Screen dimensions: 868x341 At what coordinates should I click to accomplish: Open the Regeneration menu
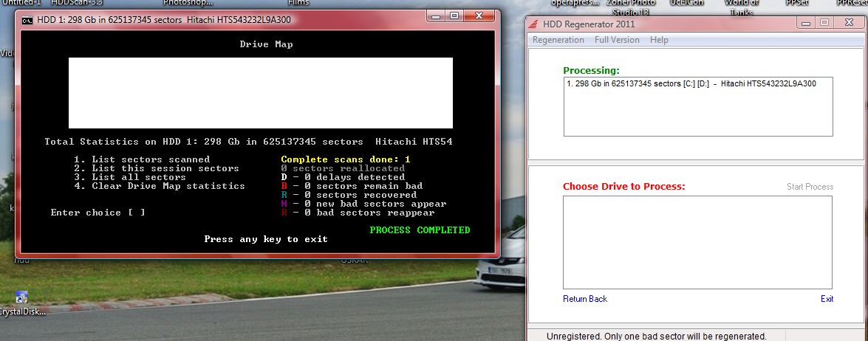558,40
